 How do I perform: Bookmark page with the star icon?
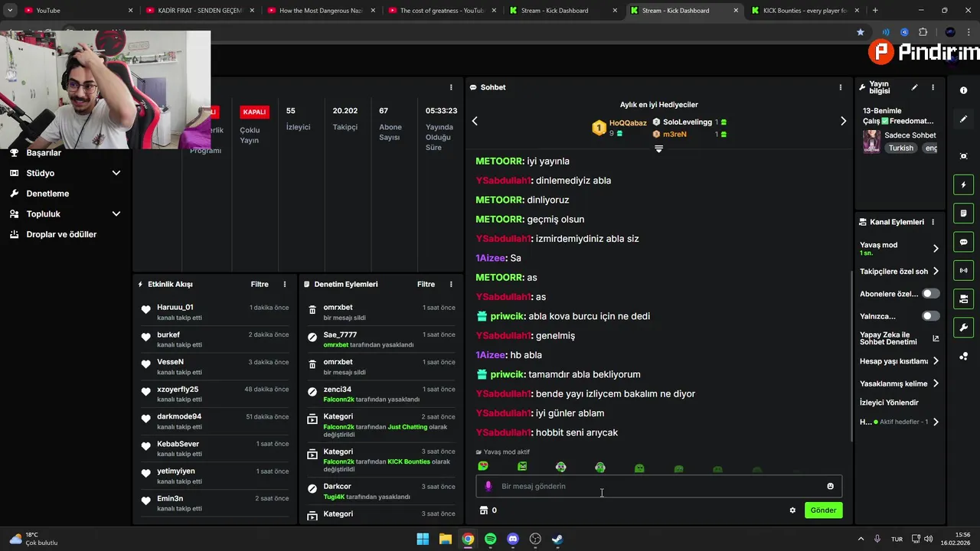pos(861,32)
